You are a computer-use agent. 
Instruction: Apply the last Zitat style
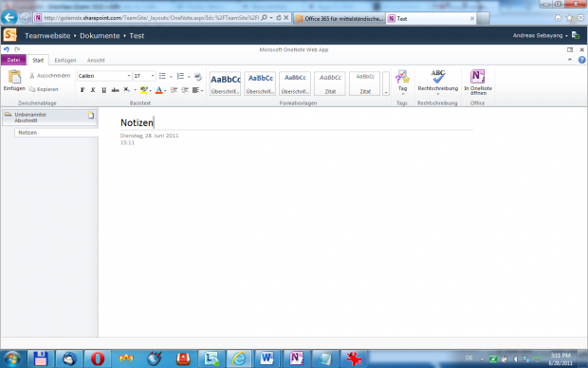(364, 83)
